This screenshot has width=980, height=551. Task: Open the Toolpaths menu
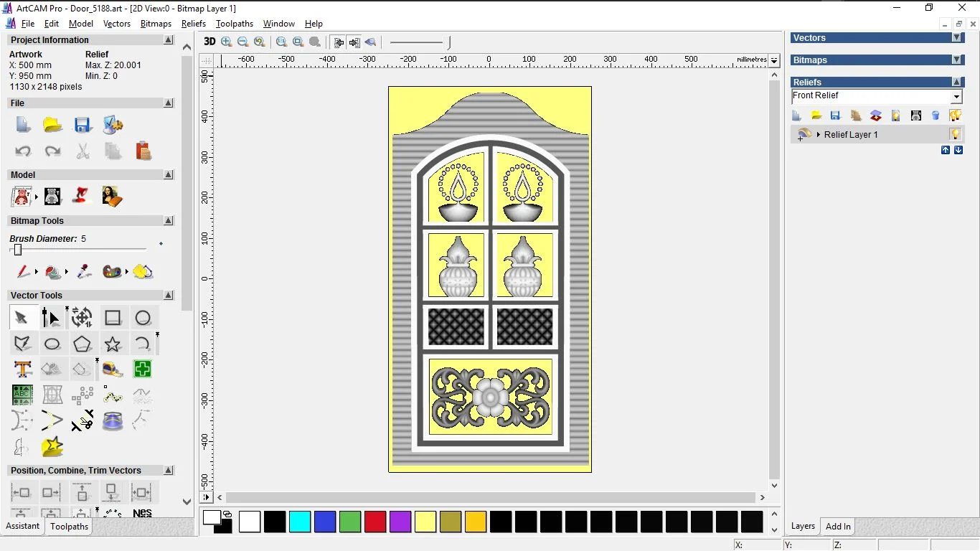[235, 24]
